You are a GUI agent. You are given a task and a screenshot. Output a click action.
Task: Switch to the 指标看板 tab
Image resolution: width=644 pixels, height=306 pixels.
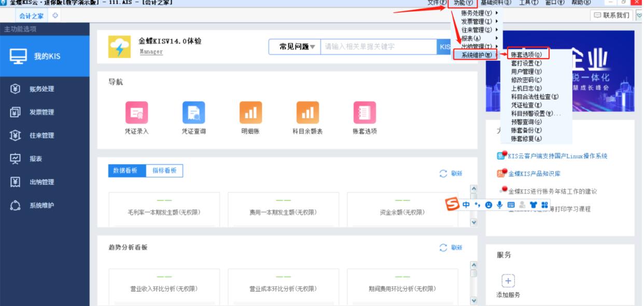click(x=164, y=171)
